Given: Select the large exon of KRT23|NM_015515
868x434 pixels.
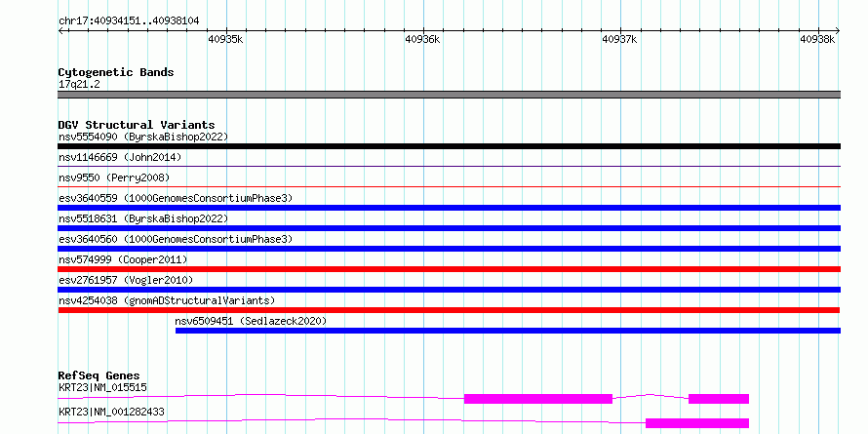Looking at the screenshot, I should [x=538, y=399].
